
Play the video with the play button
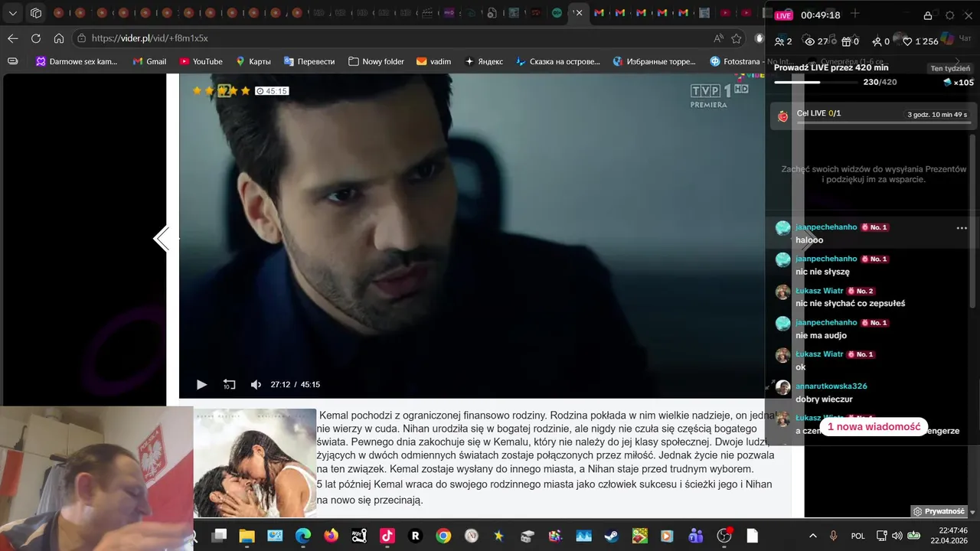201,385
